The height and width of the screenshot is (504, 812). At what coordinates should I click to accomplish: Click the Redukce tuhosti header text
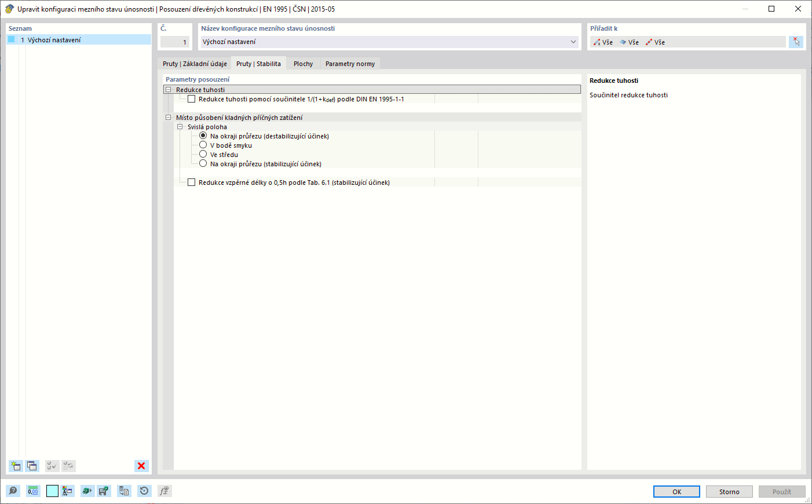click(x=200, y=90)
